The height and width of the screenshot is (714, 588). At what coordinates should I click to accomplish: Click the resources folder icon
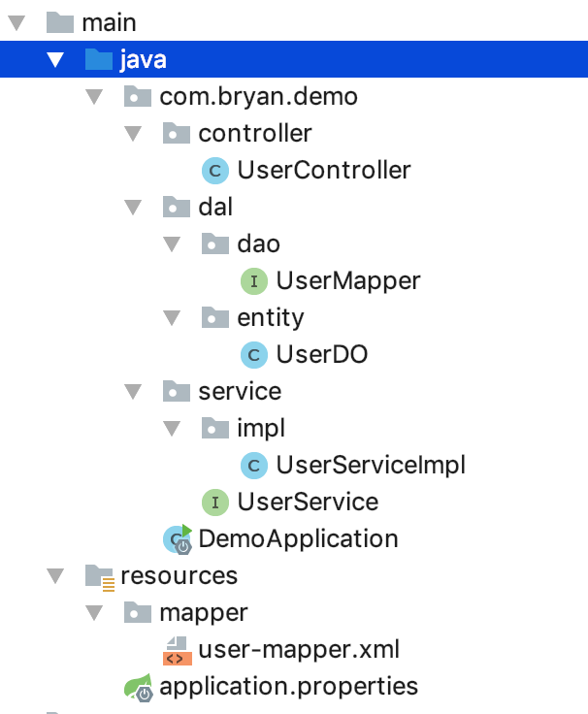tap(100, 576)
